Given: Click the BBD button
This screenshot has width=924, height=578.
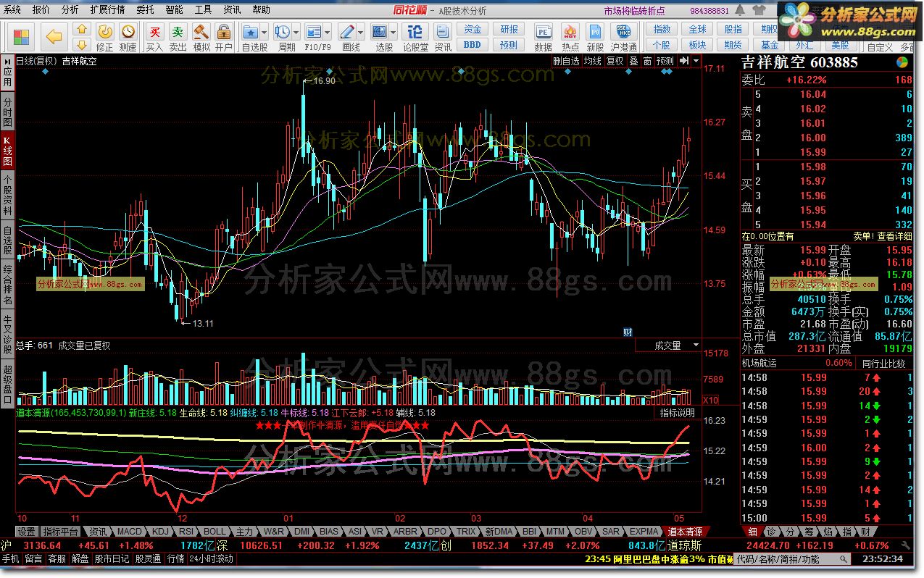Looking at the screenshot, I should tap(473, 45).
